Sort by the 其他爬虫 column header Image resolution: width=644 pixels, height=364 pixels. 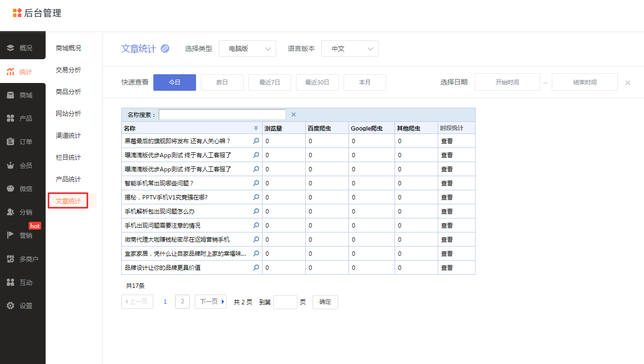(409, 129)
